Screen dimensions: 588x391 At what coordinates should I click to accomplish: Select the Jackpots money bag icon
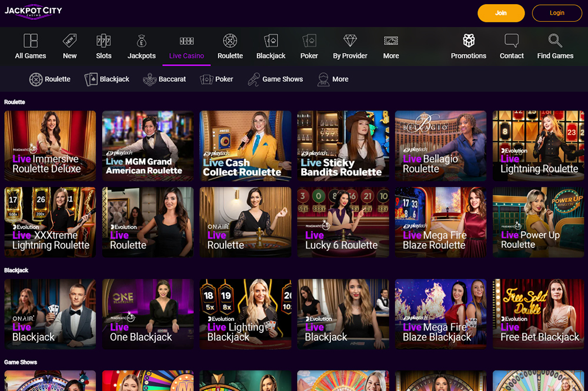(141, 41)
